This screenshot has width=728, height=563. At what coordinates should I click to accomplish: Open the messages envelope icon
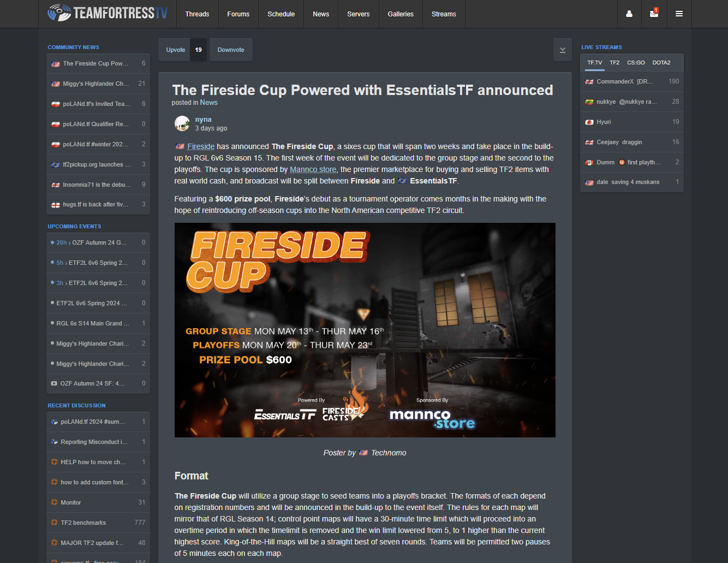[654, 14]
